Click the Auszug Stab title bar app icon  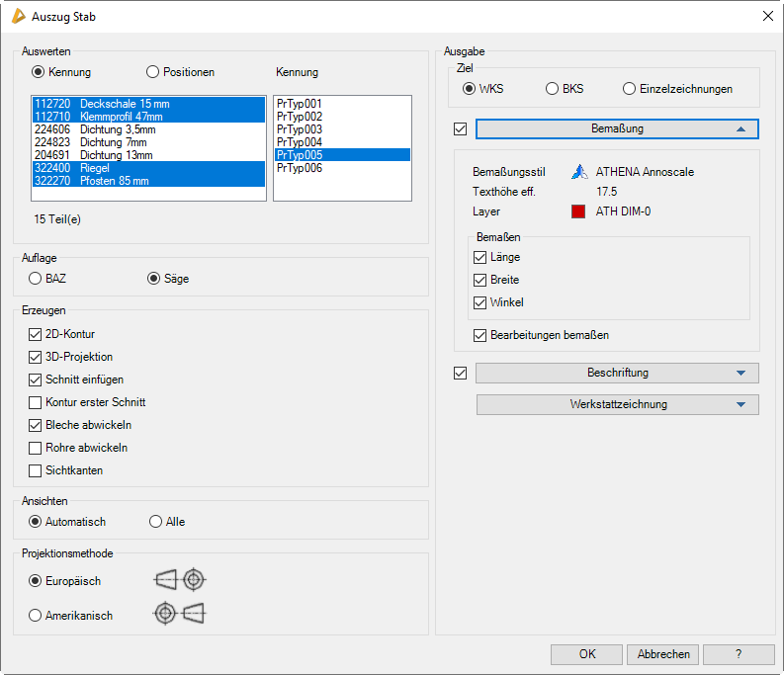18,16
